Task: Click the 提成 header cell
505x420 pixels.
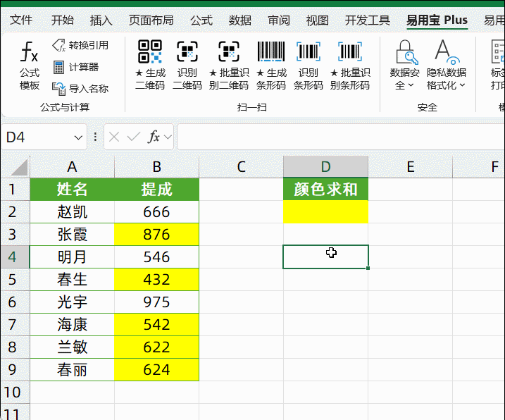Action: (156, 189)
